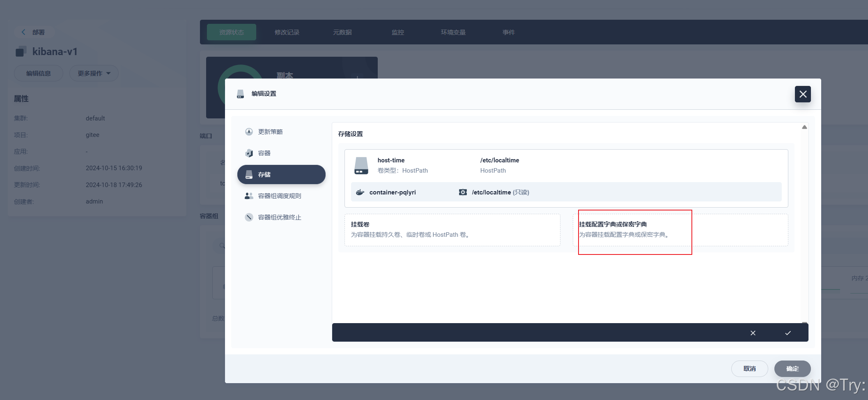Viewport: 868px width, 400px height.
Task: Click the back chevron next to 部署
Action: (23, 32)
